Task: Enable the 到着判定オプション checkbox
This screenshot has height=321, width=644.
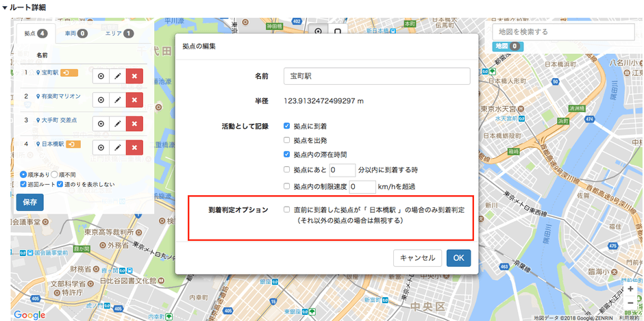Action: pos(287,210)
